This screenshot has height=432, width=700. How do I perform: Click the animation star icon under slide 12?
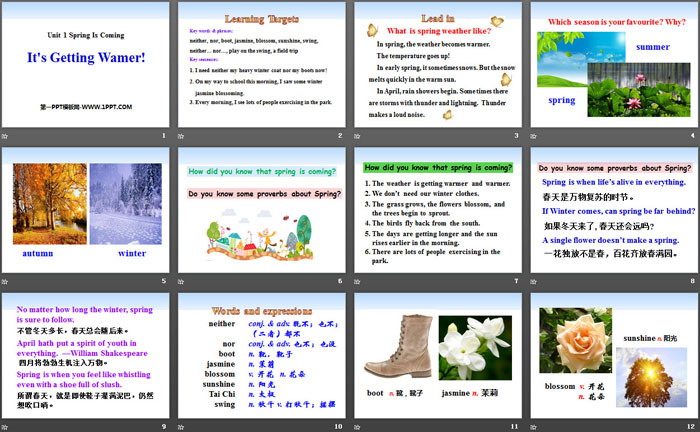534,427
